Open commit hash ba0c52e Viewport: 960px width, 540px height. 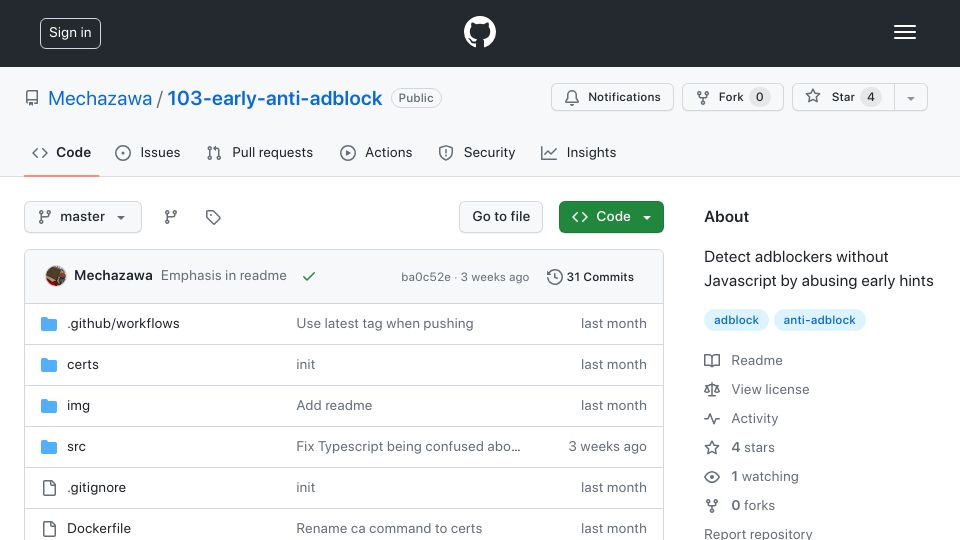tap(426, 277)
